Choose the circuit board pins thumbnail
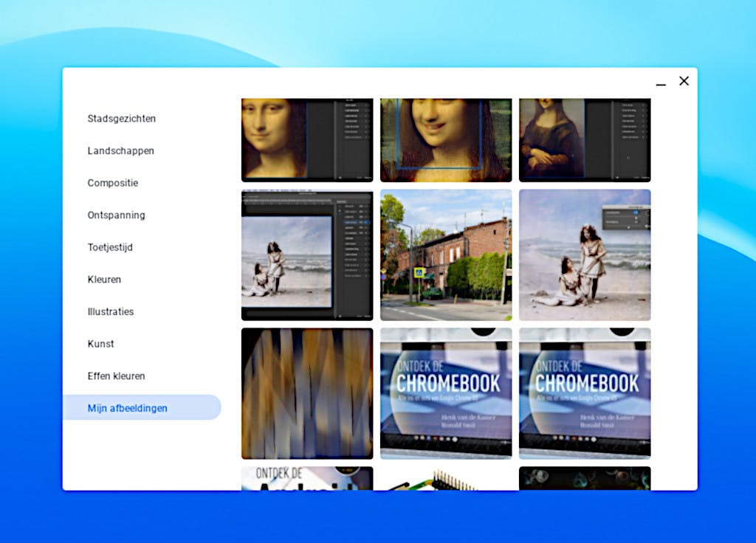Viewport: 756px width, 543px height. pyautogui.click(x=446, y=478)
